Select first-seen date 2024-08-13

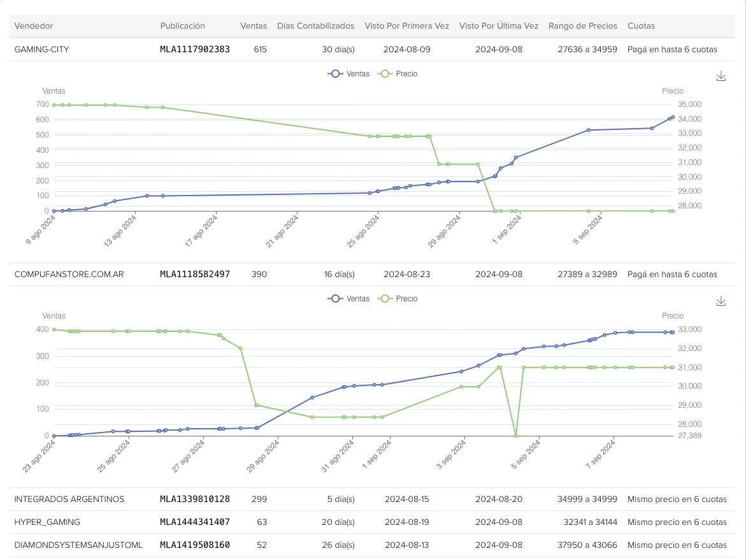[407, 545]
